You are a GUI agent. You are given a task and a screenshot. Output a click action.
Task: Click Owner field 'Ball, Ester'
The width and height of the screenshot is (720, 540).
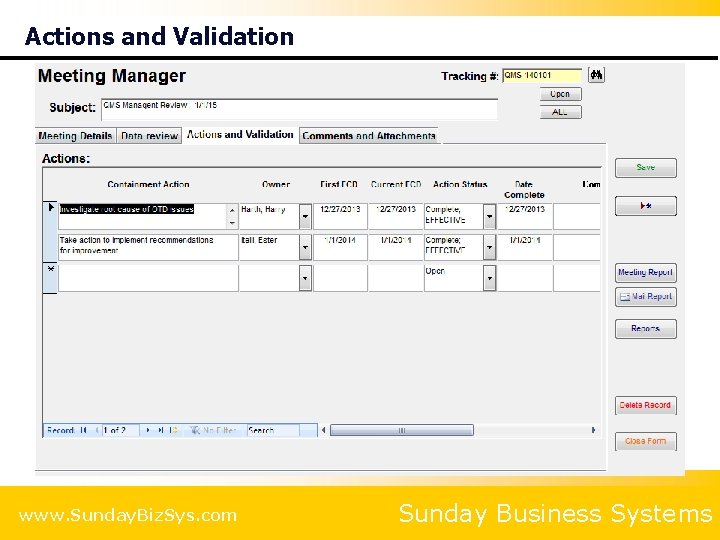[270, 247]
